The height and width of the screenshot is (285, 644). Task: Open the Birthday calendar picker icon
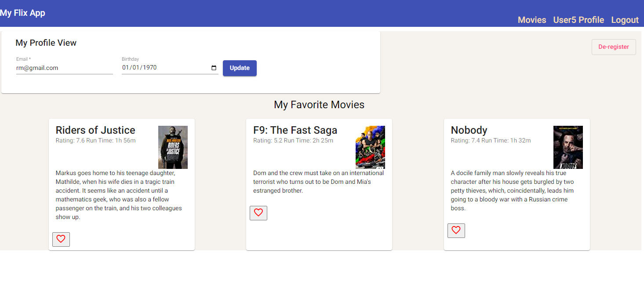point(214,68)
